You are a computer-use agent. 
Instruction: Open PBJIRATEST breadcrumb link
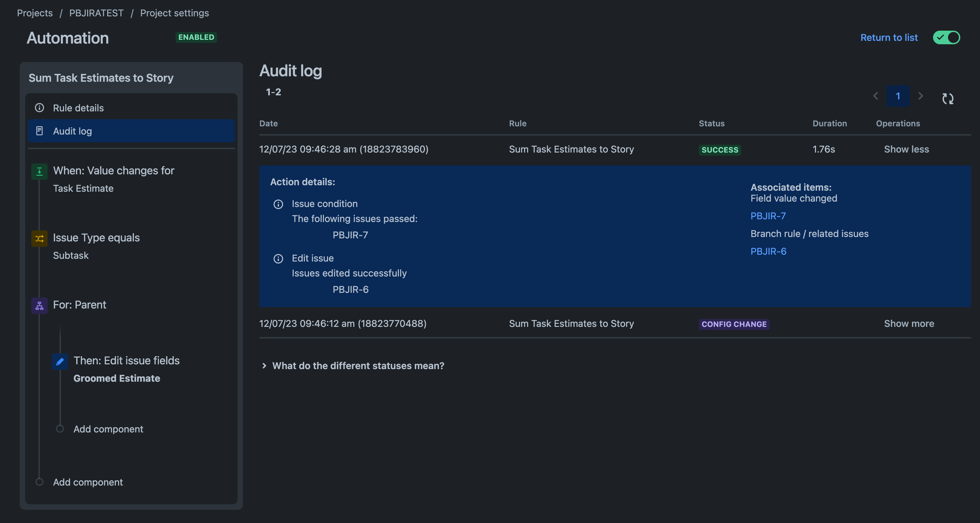96,13
